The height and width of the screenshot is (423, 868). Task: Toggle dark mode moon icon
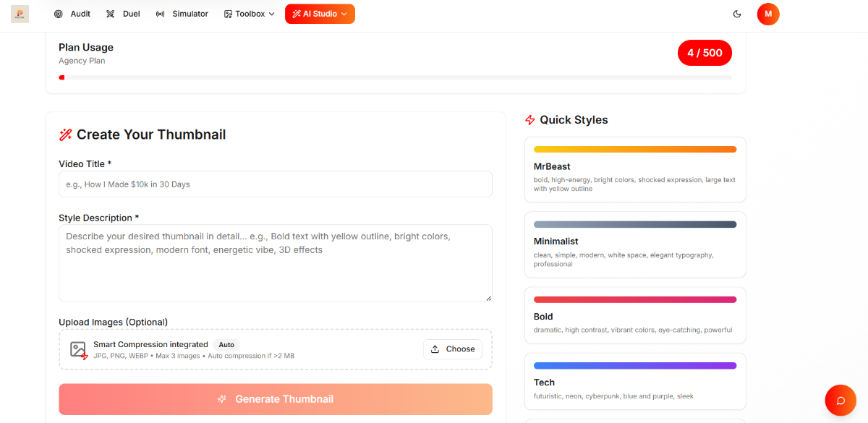737,14
